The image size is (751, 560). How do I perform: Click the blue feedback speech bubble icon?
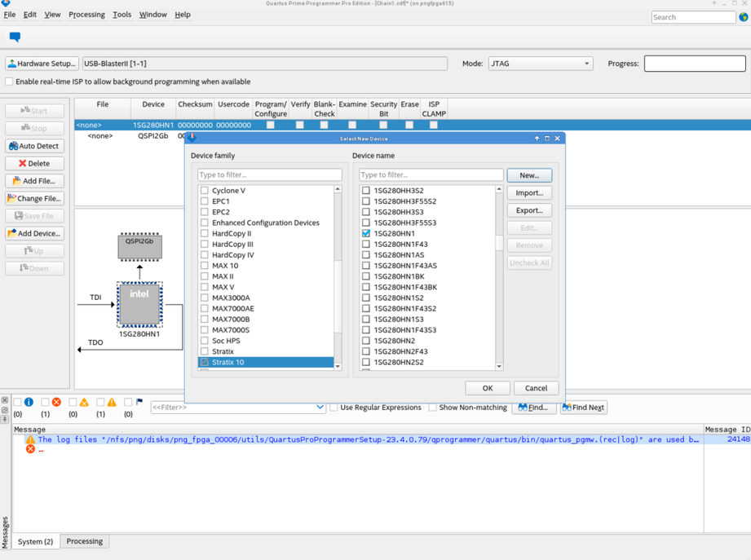pos(15,37)
